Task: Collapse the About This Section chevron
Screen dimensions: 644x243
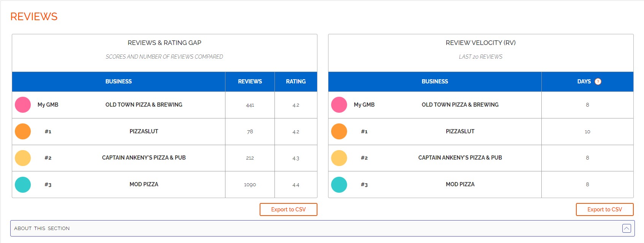Action: 627,229
